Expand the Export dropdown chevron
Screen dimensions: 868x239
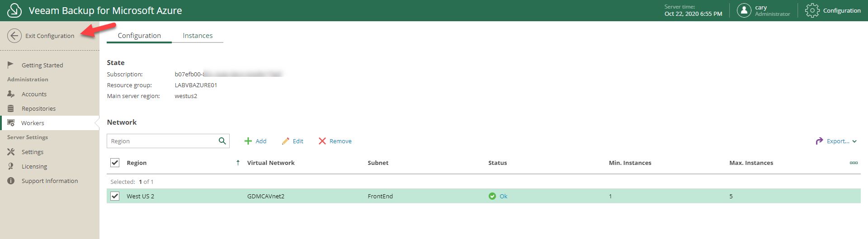click(854, 141)
